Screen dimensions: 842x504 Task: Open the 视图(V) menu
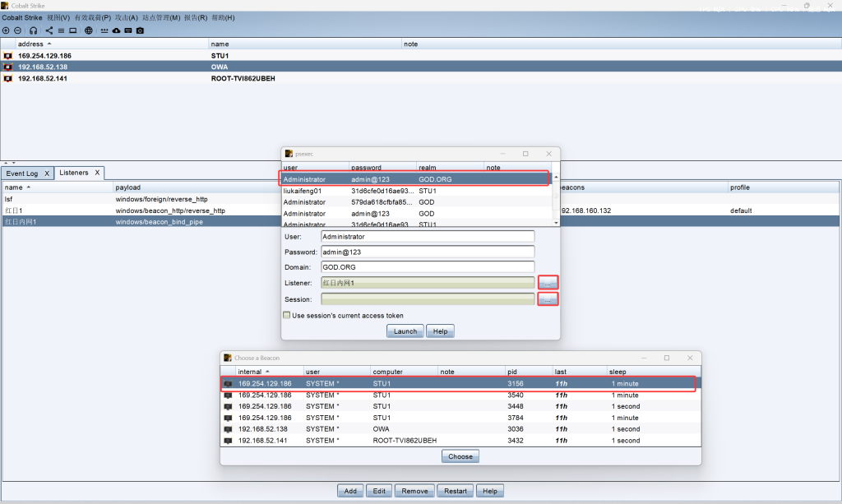click(x=58, y=18)
